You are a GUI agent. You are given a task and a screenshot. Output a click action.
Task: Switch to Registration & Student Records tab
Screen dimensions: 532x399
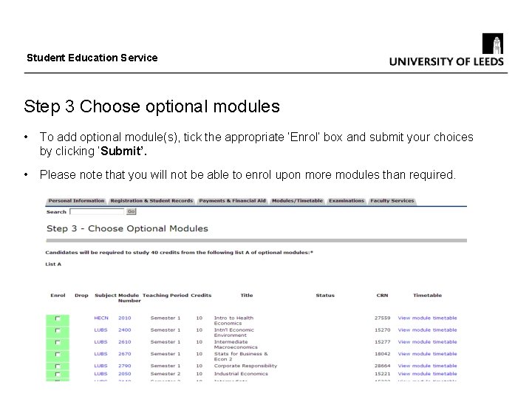(x=151, y=201)
